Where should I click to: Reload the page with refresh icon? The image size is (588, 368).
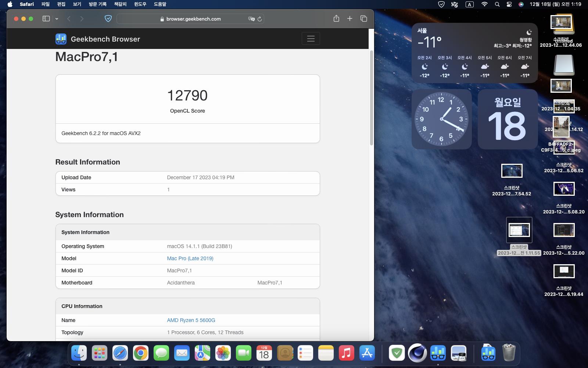[x=260, y=19]
